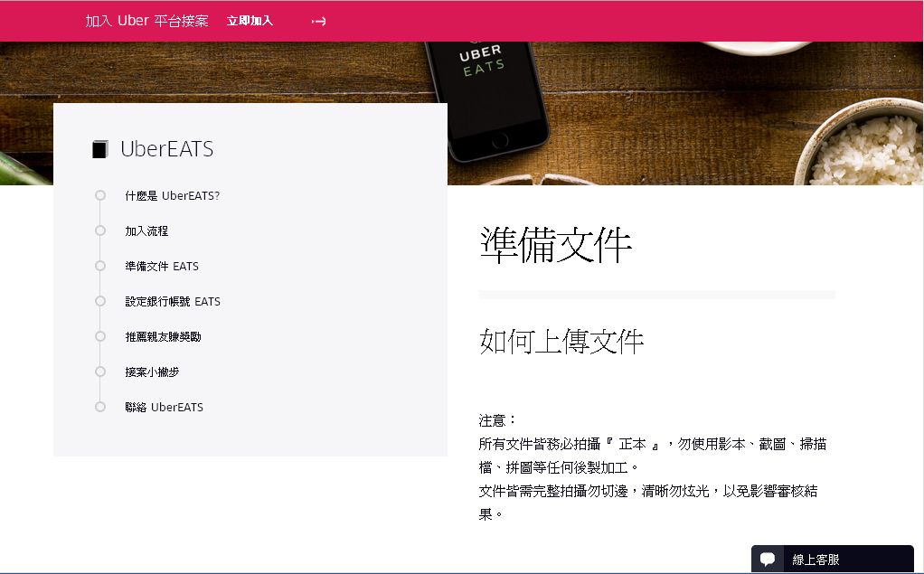Open 準備文件 EATS sidebar item
The width and height of the screenshot is (924, 574).
[162, 267]
